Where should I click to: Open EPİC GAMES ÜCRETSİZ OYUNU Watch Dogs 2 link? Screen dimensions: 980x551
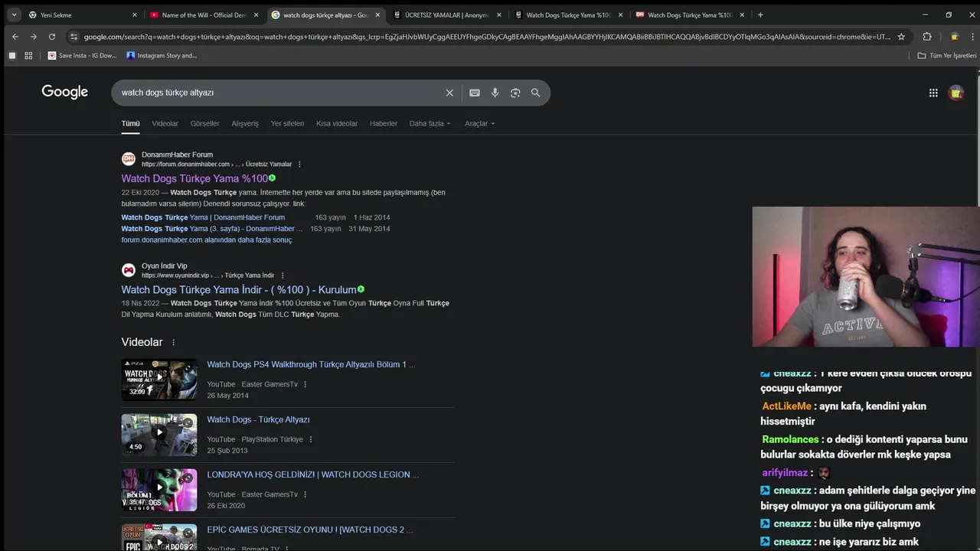tap(309, 530)
